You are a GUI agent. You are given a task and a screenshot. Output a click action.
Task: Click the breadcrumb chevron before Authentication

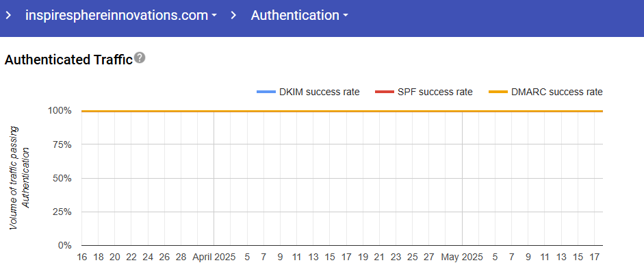pos(233,15)
